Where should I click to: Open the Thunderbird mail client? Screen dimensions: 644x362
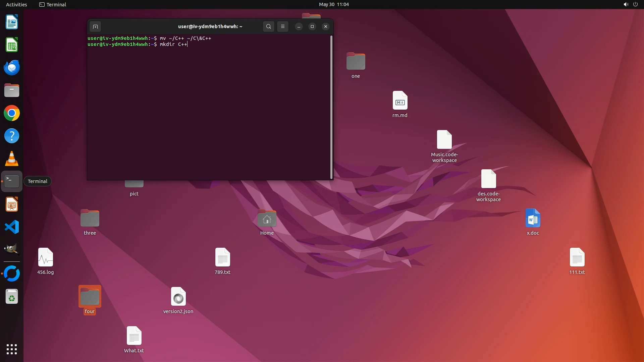coord(12,68)
